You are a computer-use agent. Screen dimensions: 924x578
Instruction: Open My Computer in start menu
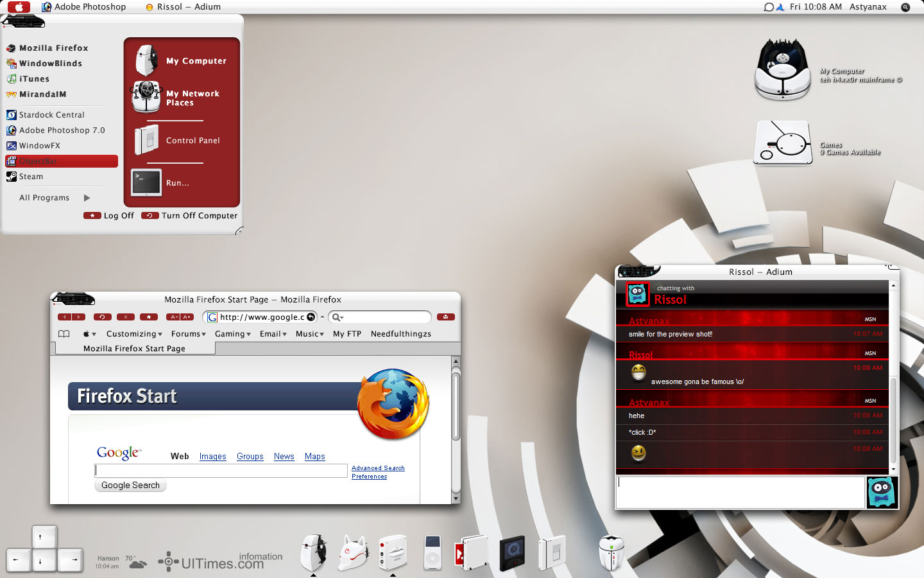[x=182, y=61]
